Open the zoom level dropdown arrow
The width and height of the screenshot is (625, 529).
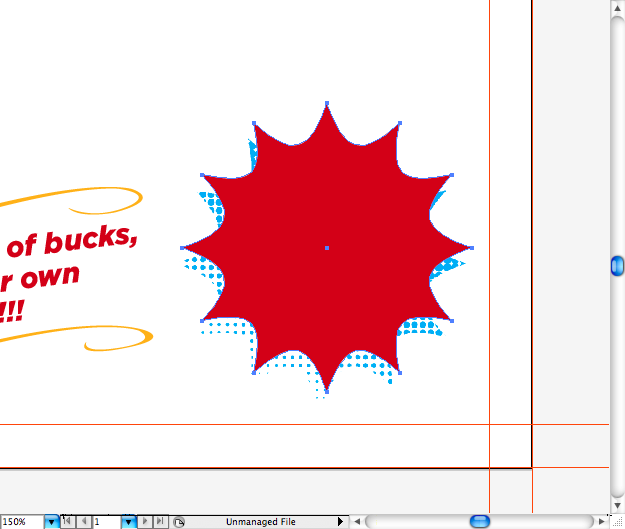tap(51, 522)
